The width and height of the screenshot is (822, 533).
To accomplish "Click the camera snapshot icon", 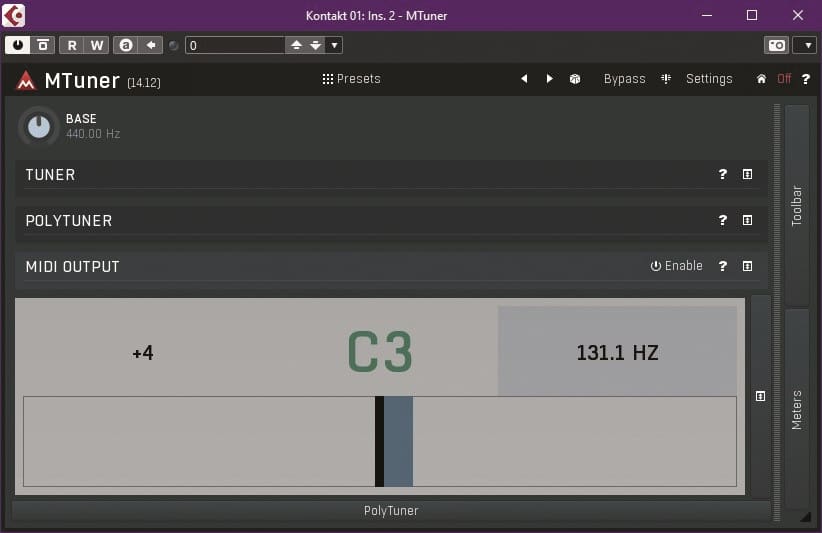I will pos(776,45).
